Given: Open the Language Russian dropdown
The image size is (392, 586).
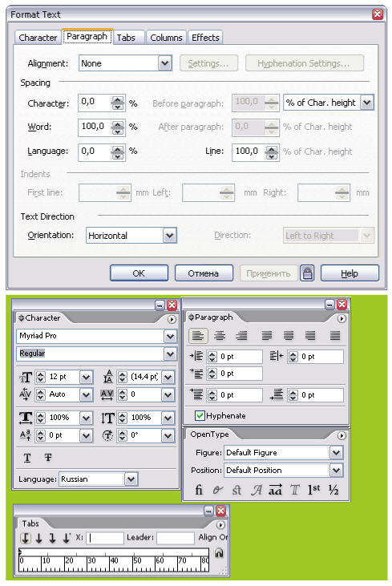Looking at the screenshot, I should point(131,479).
